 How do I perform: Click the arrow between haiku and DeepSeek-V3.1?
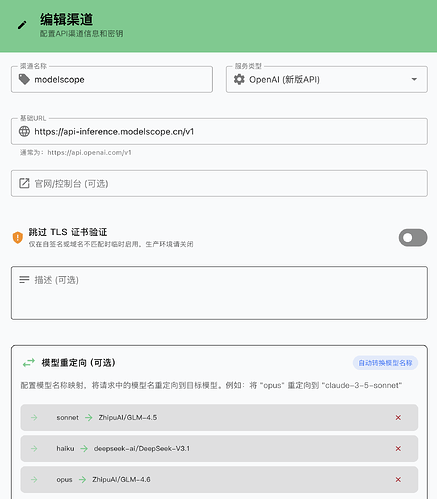84,448
